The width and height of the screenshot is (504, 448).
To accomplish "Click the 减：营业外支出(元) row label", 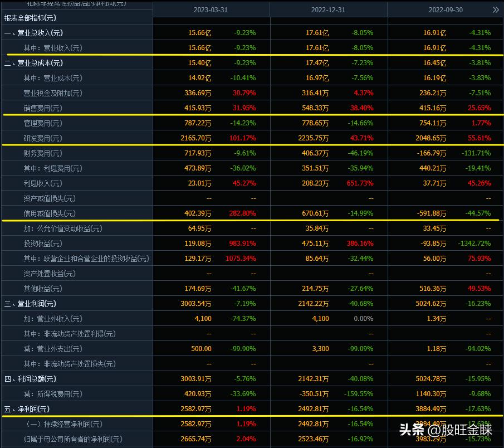I will point(53,349).
